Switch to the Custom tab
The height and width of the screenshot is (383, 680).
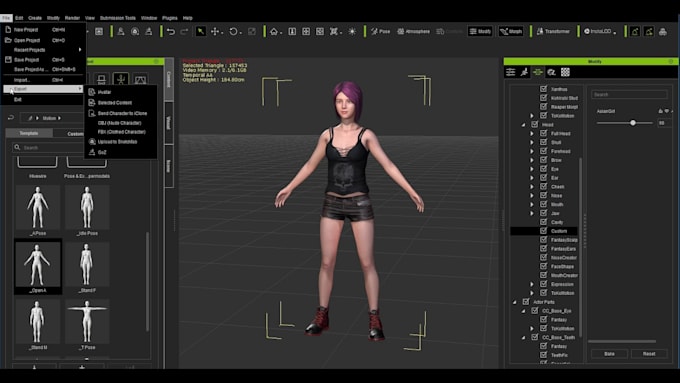[75, 134]
